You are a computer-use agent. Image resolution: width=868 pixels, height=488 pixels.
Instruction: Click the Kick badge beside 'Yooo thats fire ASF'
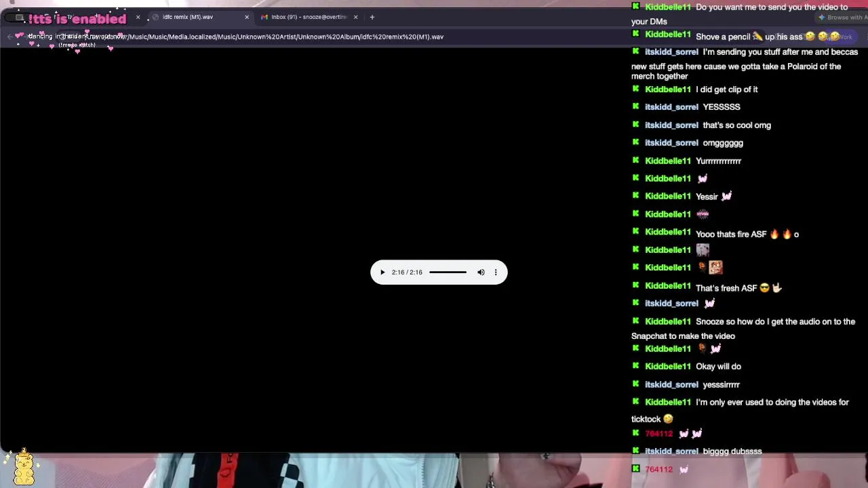[635, 232]
